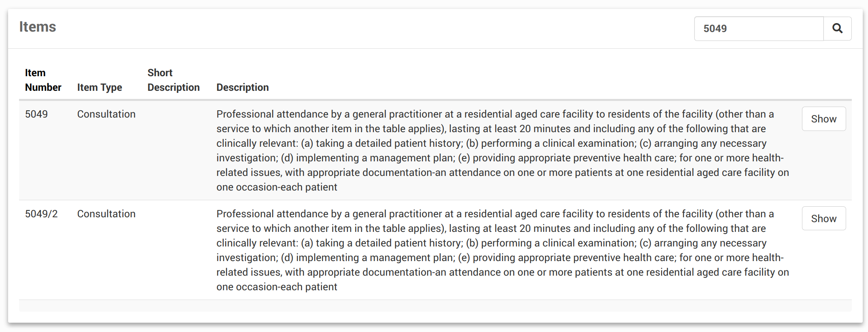Select the Description column header
This screenshot has height=332, width=868.
pos(242,87)
